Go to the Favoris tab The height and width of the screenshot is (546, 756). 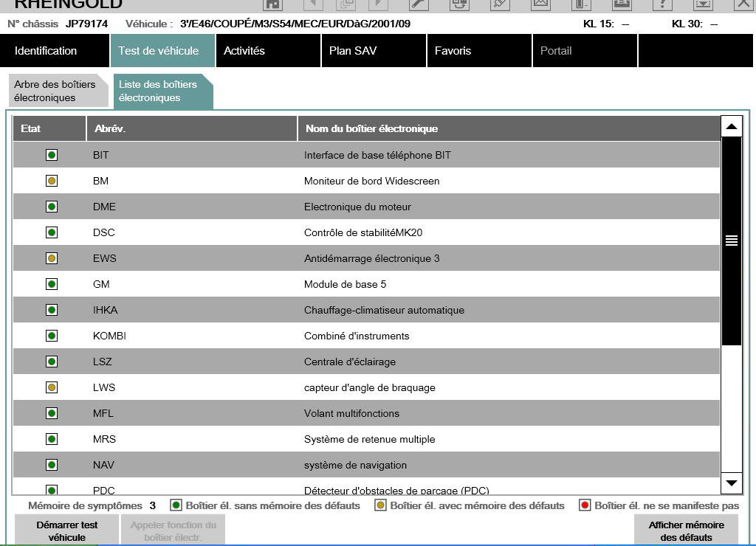coord(479,51)
